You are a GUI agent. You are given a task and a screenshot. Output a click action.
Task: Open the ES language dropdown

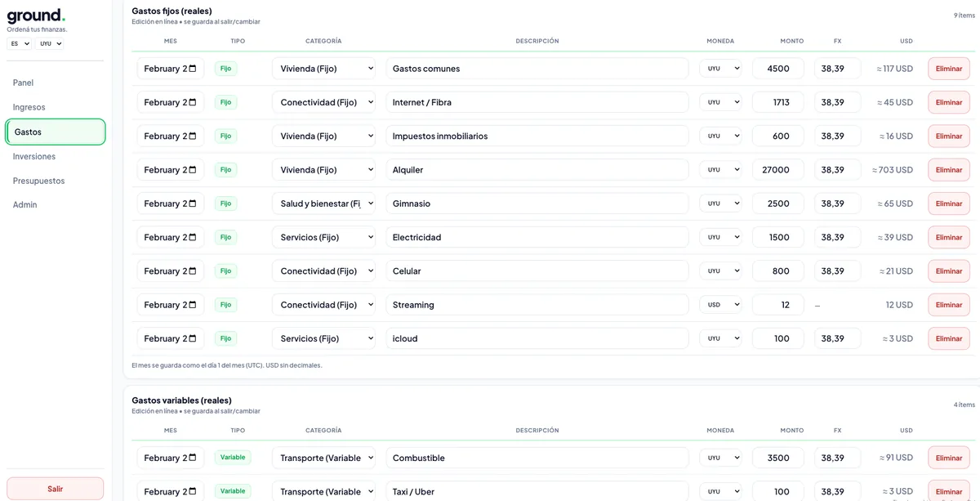pos(20,43)
